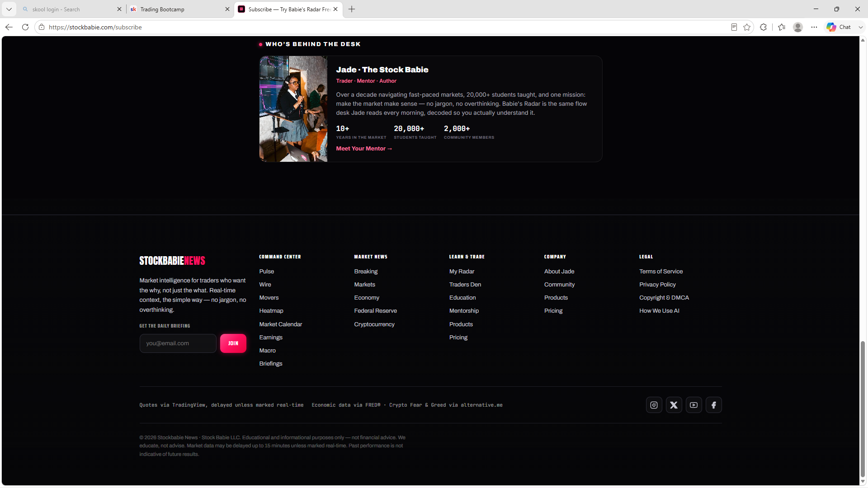The image size is (868, 488).
Task: Open a new browser tab
Action: [x=352, y=9]
